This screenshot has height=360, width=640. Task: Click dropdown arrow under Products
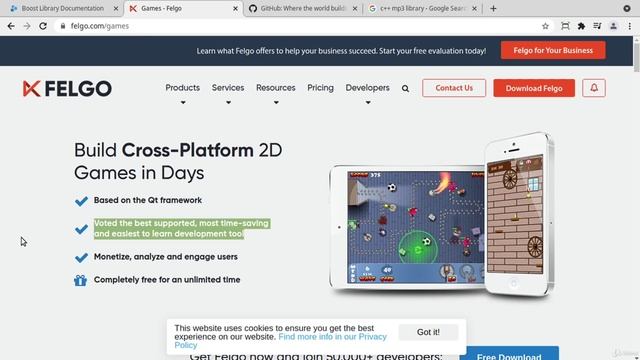tap(183, 102)
